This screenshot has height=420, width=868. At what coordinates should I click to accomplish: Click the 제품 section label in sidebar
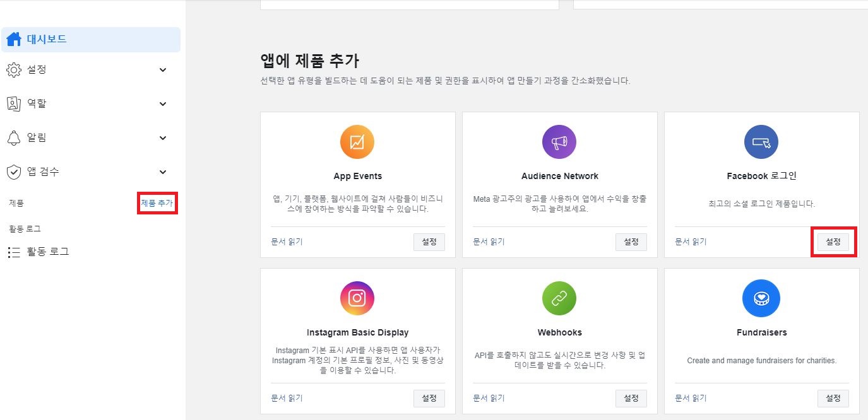(x=17, y=204)
